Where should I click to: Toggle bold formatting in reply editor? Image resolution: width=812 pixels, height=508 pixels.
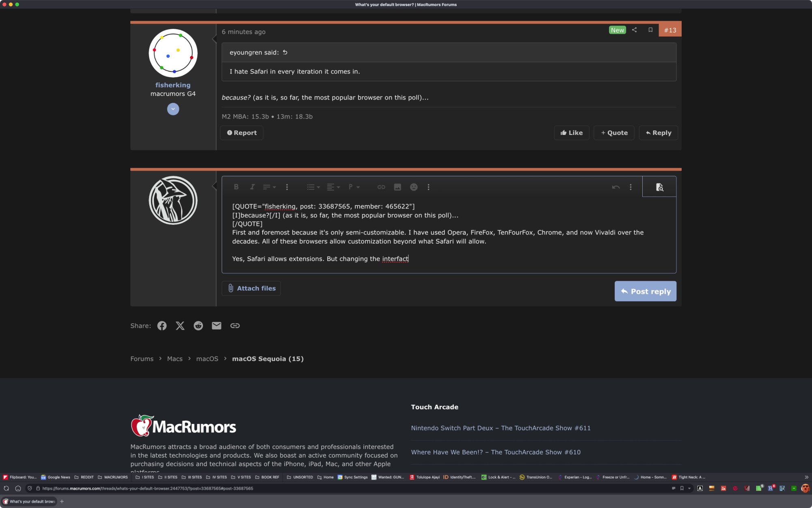pos(236,187)
